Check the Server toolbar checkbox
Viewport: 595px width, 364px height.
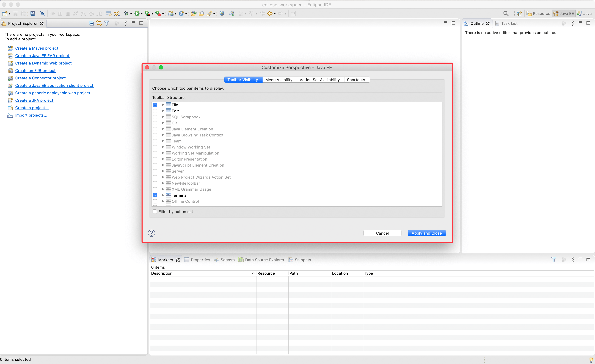point(155,171)
